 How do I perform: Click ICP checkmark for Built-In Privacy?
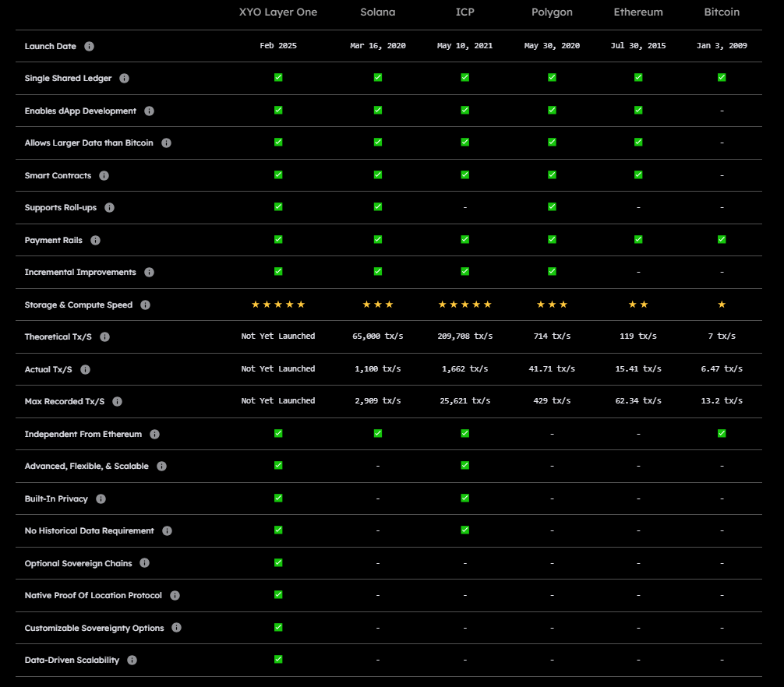pos(465,499)
